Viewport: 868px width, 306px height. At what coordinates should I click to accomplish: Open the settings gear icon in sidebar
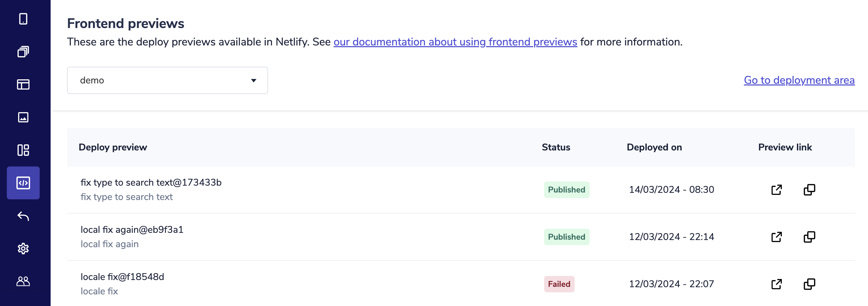(x=23, y=249)
